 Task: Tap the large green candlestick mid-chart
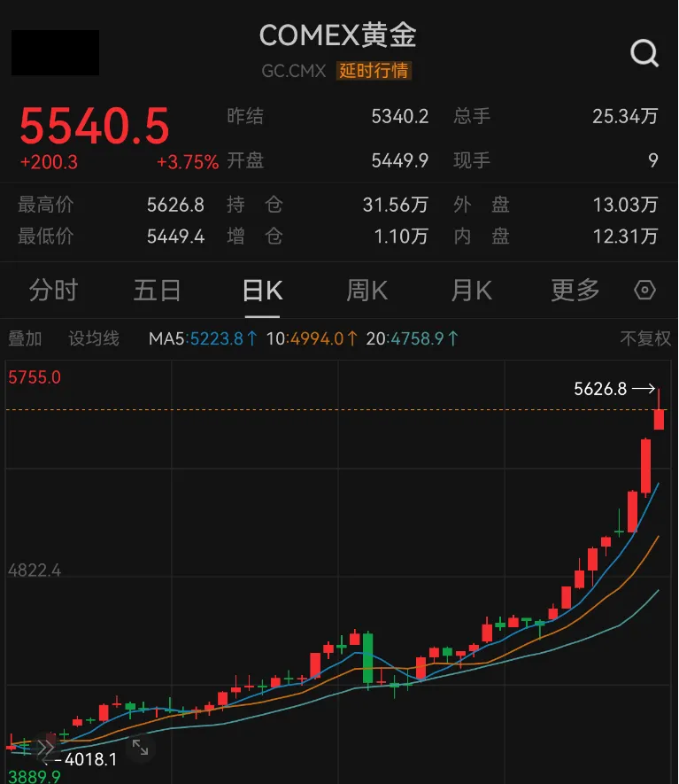pos(367,658)
